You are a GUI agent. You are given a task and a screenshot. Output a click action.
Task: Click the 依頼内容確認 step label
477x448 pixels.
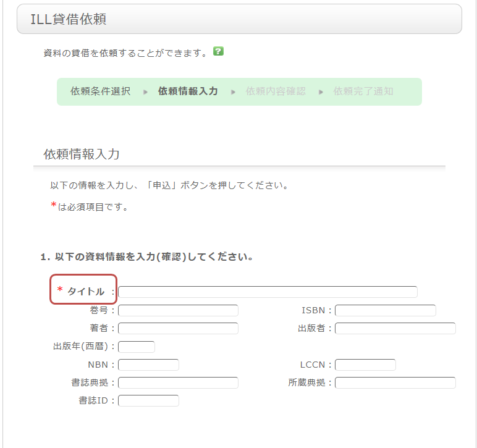coord(276,91)
